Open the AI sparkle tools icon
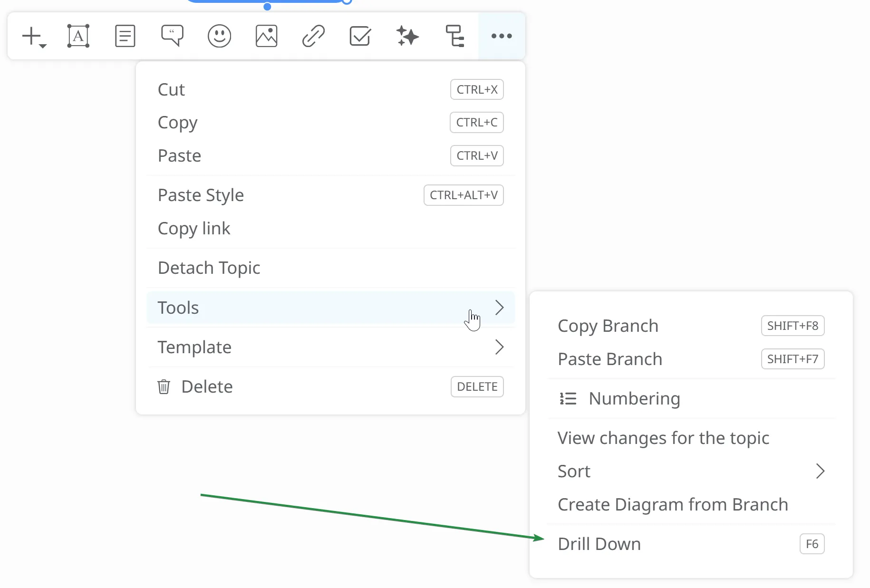Screen dimensions: 870x588 pos(407,36)
